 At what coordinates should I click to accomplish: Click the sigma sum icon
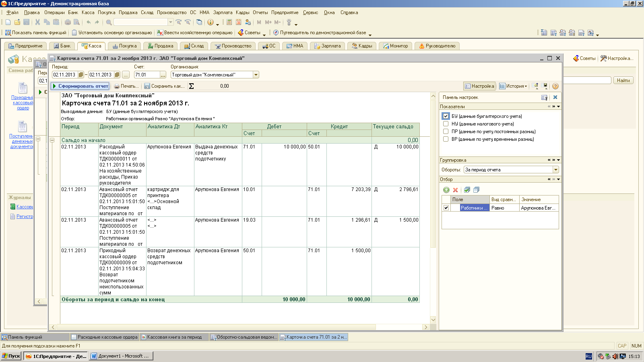click(192, 86)
